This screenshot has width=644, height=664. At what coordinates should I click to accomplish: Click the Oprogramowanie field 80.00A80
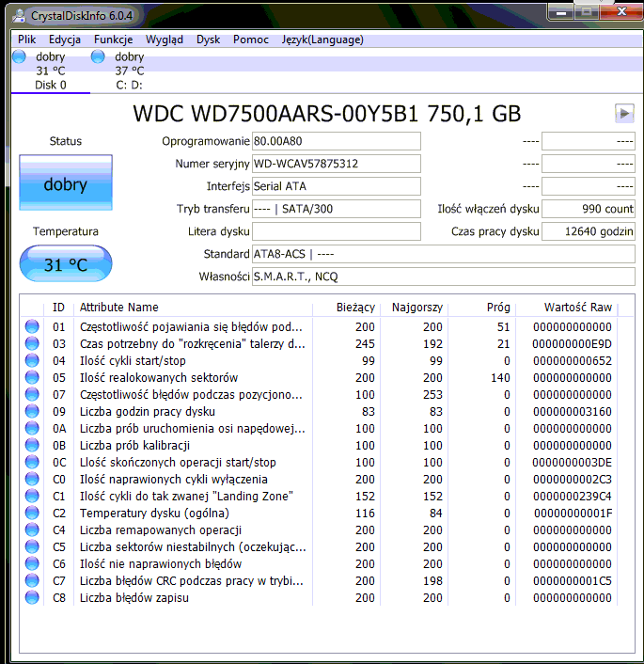point(337,141)
